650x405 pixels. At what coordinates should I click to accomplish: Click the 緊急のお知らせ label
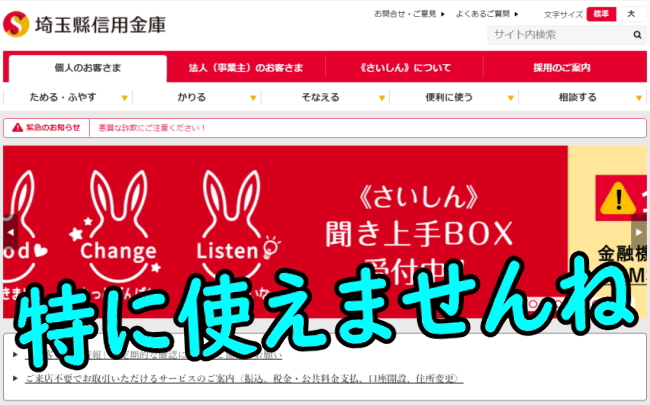click(53, 128)
